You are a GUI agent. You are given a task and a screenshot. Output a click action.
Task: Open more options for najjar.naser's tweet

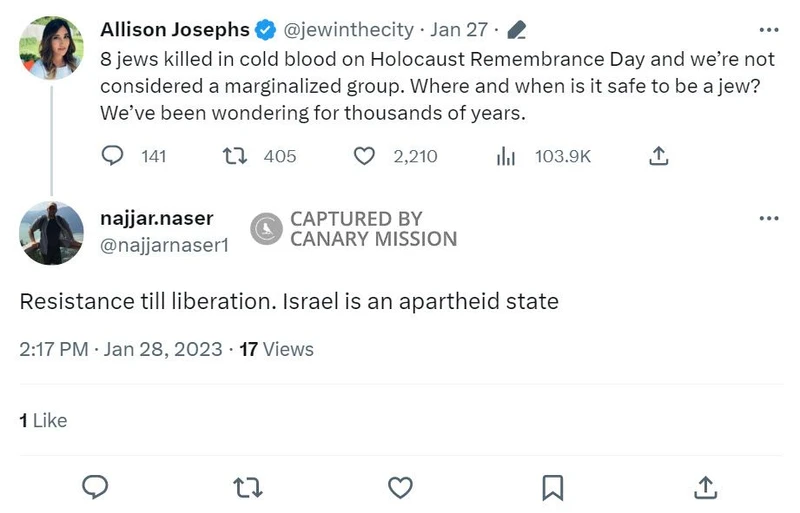click(768, 218)
